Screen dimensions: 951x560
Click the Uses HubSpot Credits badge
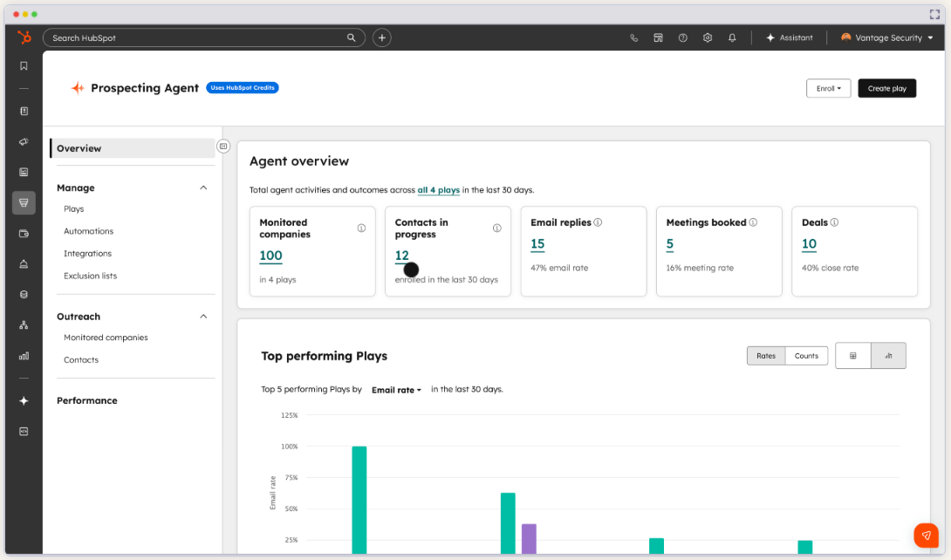(243, 88)
